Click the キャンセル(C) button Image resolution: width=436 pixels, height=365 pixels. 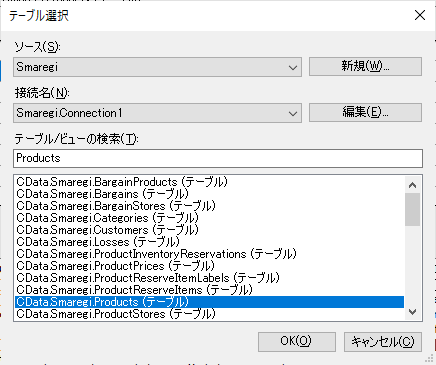point(383,341)
